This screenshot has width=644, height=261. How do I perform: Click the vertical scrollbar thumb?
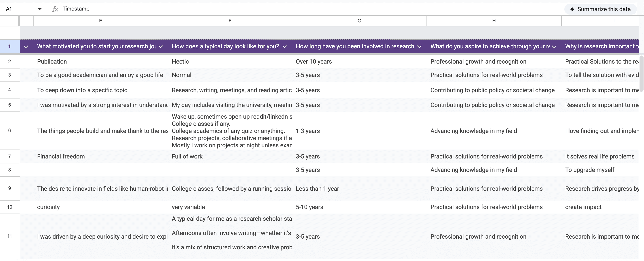[642, 74]
